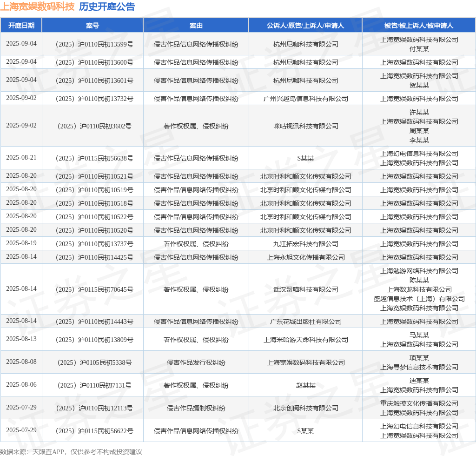
Task: Click plaintiff 上海米哈游天命科技有限公司
Action: (x=306, y=340)
